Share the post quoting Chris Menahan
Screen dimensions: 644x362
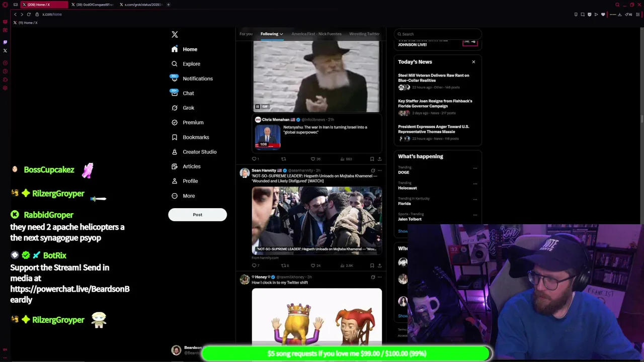pyautogui.click(x=379, y=159)
